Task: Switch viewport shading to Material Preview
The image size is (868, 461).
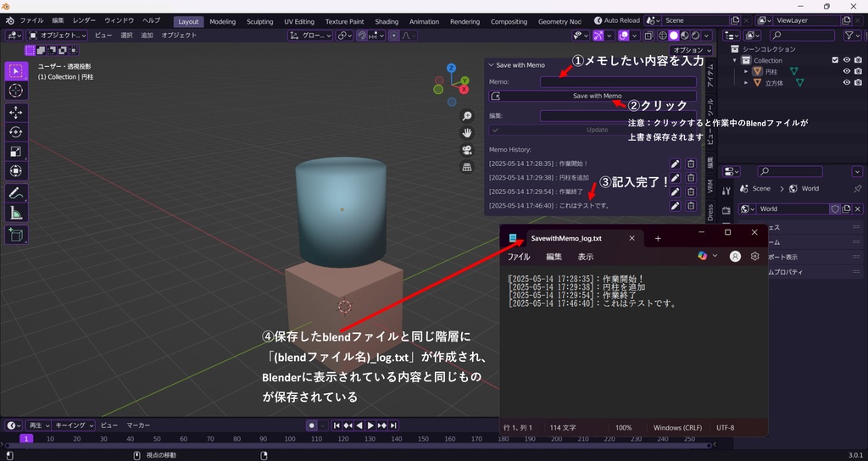Action: [x=685, y=36]
